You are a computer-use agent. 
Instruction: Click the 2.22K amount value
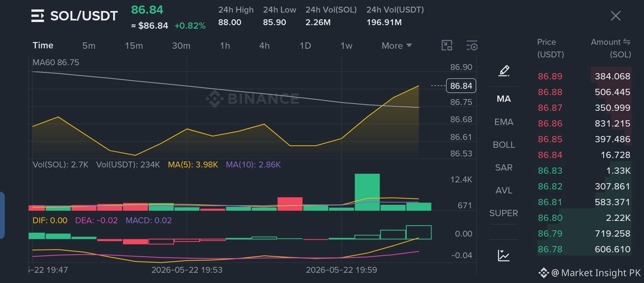click(618, 218)
